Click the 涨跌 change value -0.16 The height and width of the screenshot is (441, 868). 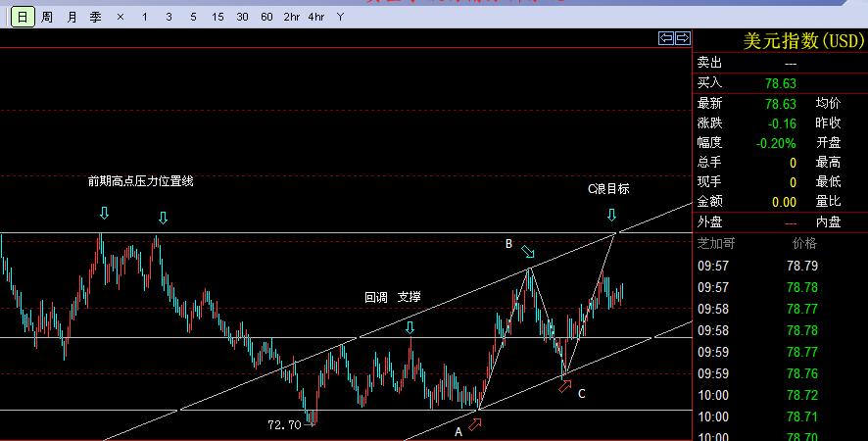pos(782,123)
